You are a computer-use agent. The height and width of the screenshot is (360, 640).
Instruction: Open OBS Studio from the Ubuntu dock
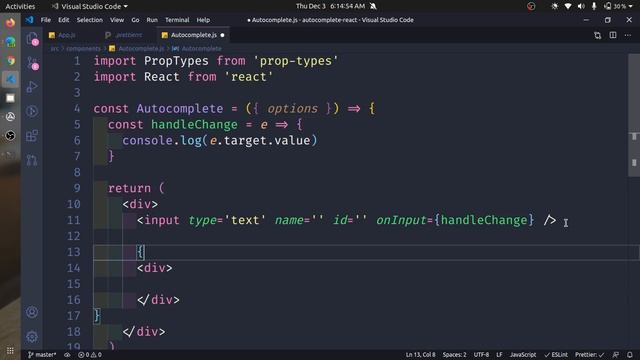pos(10,136)
